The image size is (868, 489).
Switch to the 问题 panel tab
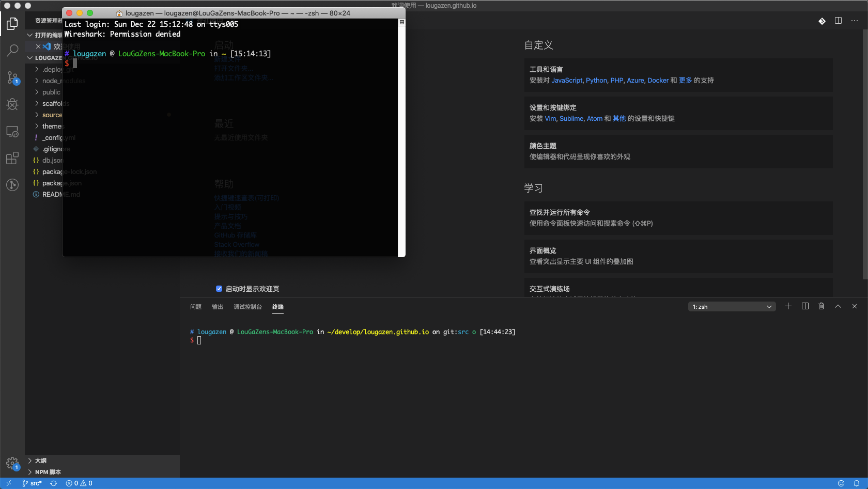pos(195,306)
